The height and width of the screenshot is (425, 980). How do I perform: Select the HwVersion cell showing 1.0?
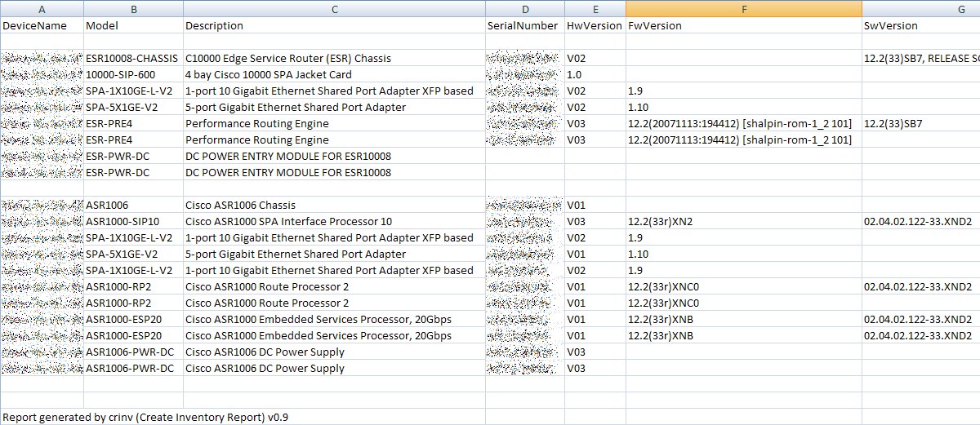595,74
